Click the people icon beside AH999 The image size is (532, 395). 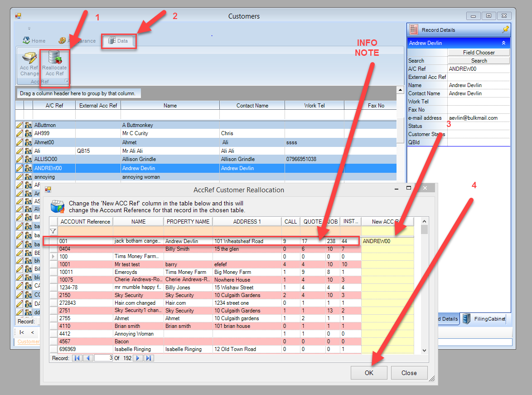tap(29, 133)
